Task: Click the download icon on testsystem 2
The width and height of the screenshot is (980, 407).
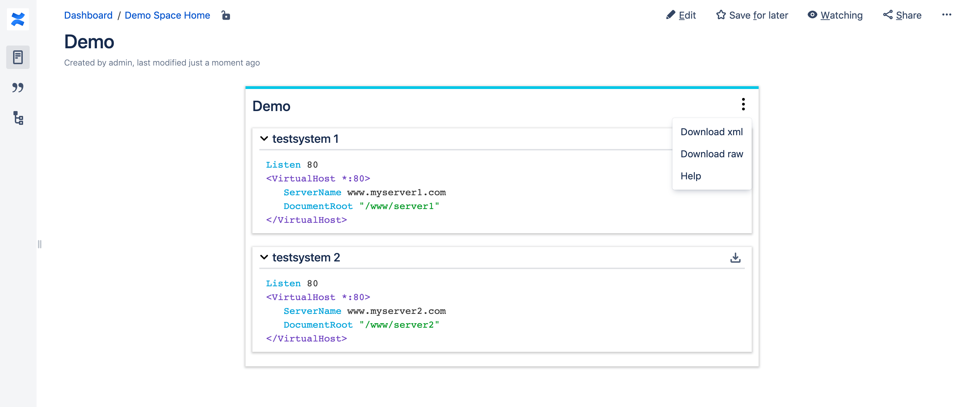Action: point(735,258)
